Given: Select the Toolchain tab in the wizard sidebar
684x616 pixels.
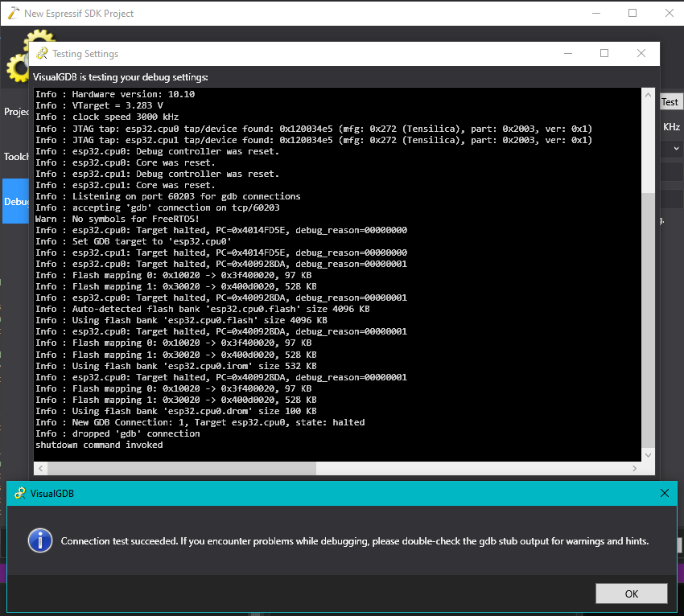Looking at the screenshot, I should coord(16,157).
